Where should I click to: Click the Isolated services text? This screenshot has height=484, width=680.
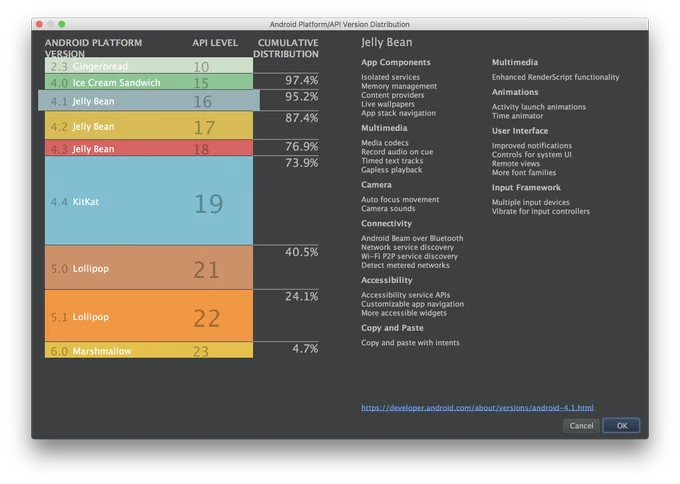click(390, 77)
